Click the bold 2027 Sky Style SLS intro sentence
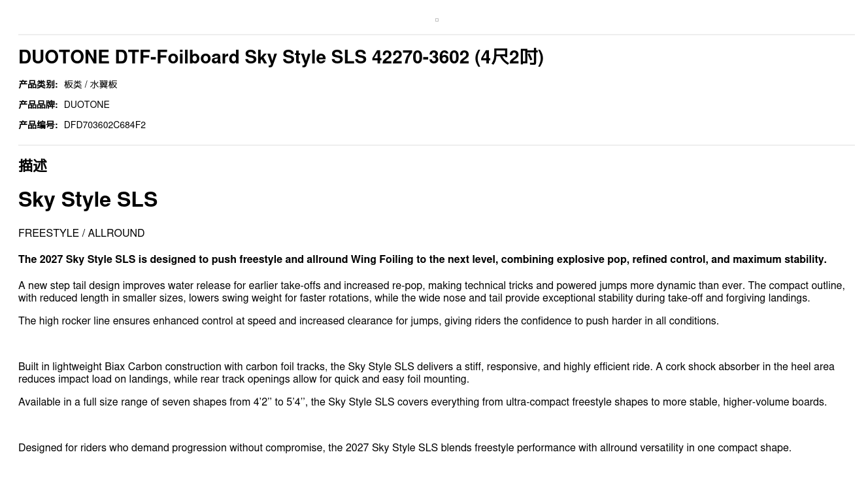This screenshot has height=484, width=868. (422, 260)
